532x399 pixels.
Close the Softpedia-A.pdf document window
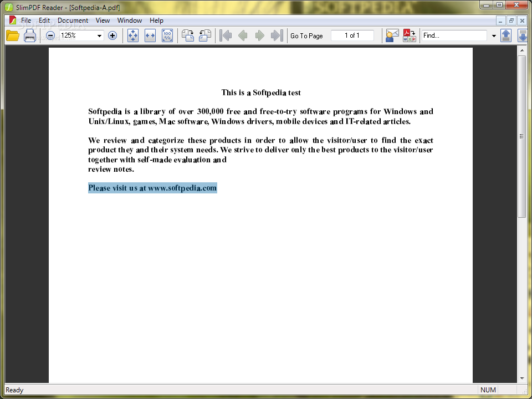(x=522, y=21)
